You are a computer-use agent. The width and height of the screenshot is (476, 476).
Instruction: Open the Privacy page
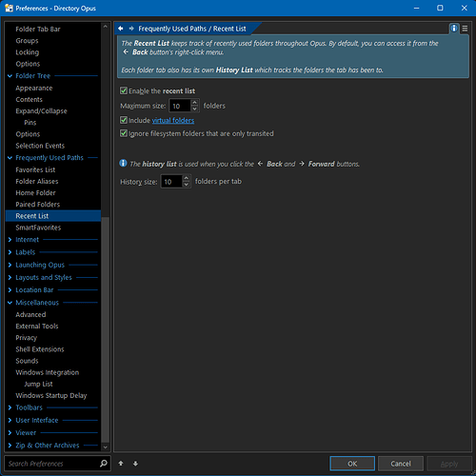pos(27,338)
